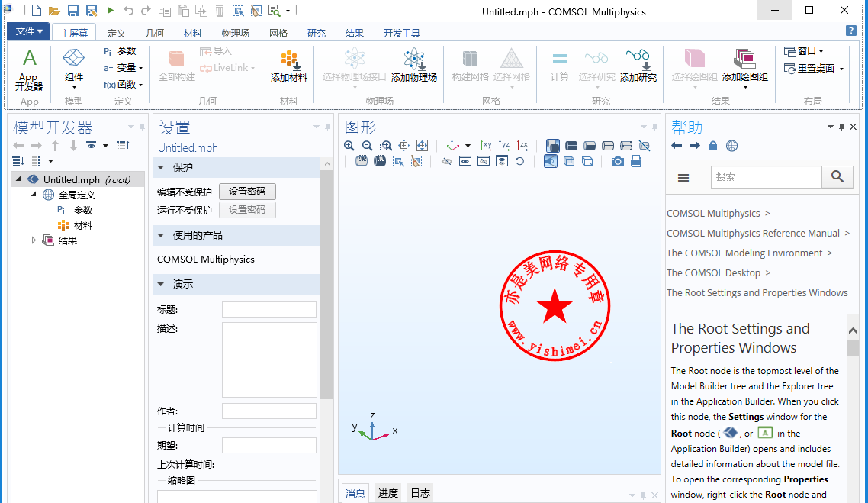Reset hiding with the circular arrow icon
Screen dimensions: 868x503
pos(519,161)
